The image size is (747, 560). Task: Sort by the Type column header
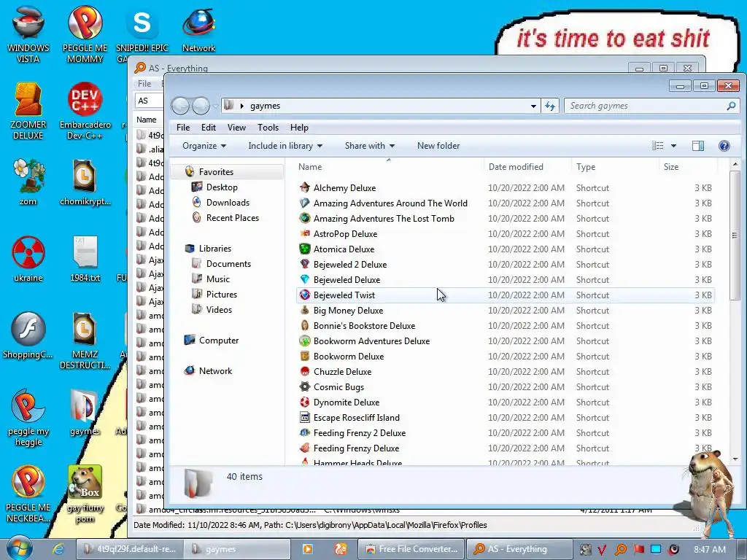point(614,167)
